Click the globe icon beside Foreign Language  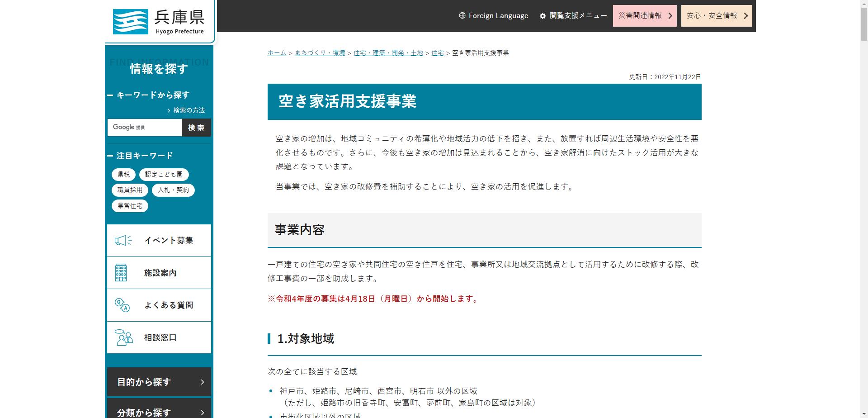pos(462,15)
